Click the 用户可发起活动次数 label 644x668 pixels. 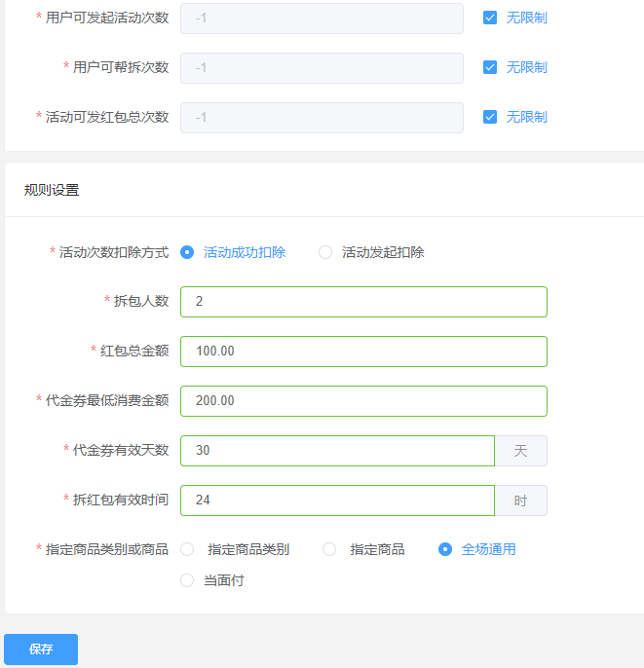[x=107, y=18]
